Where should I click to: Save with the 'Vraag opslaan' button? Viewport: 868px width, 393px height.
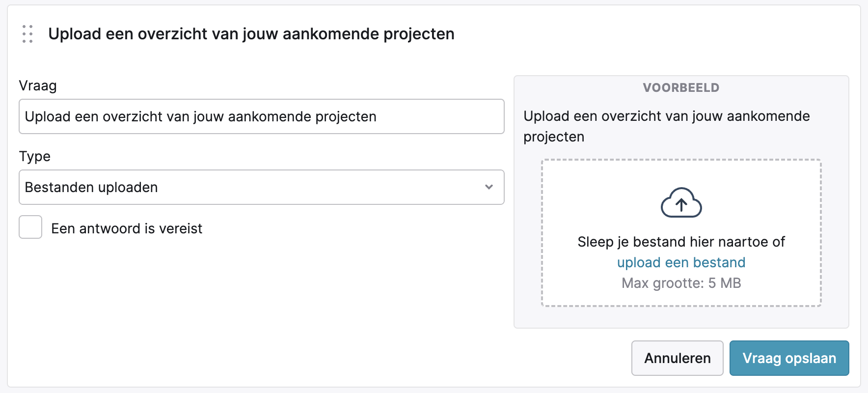[788, 358]
